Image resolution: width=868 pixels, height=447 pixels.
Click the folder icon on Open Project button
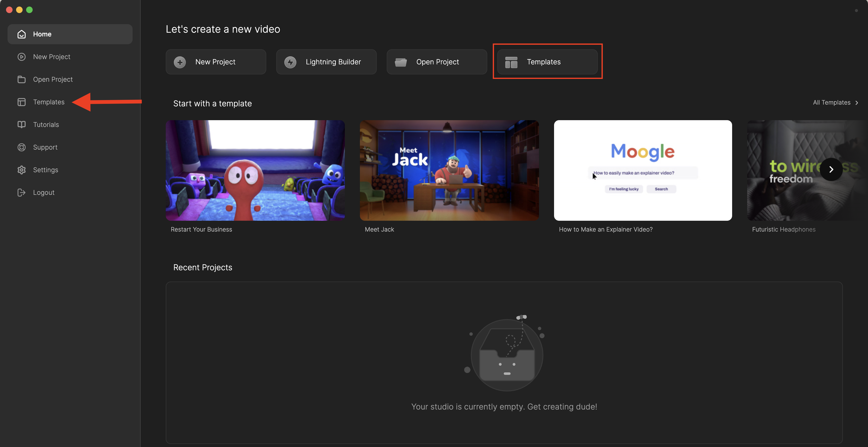401,62
